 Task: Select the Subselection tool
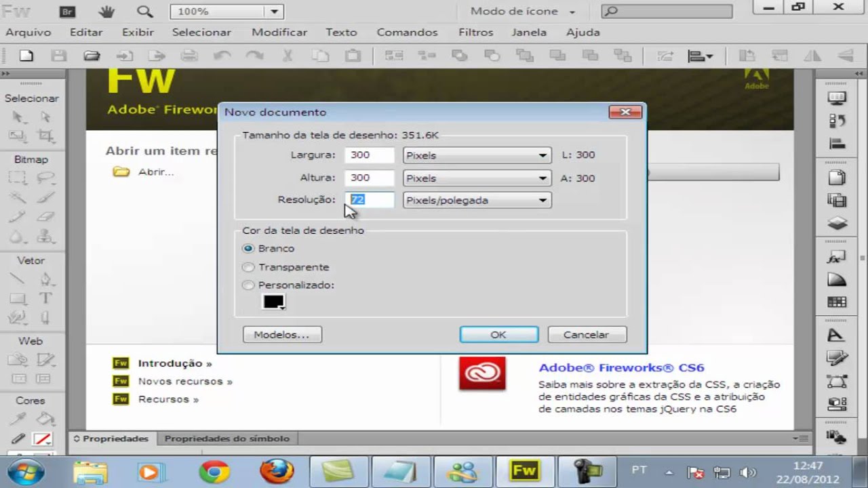coord(45,117)
